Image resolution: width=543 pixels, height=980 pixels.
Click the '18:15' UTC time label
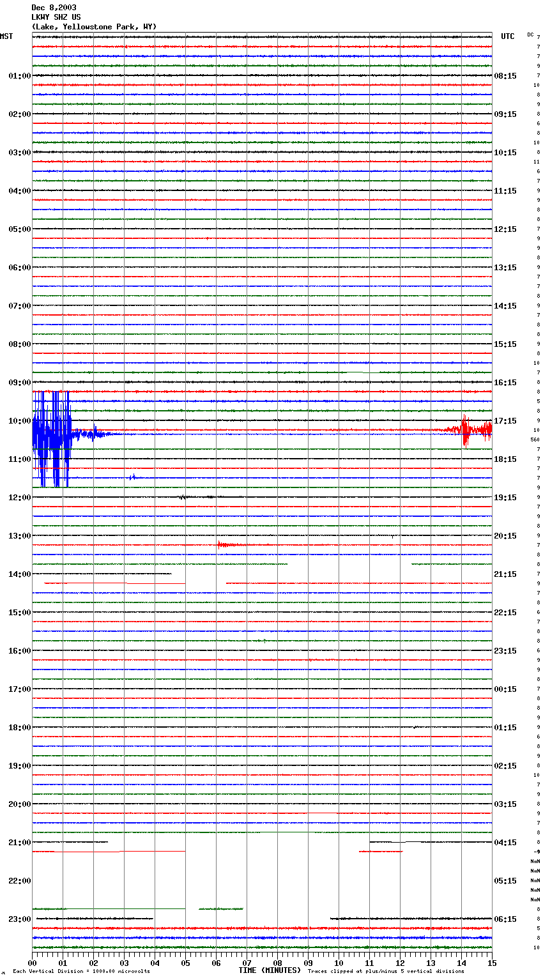(505, 459)
